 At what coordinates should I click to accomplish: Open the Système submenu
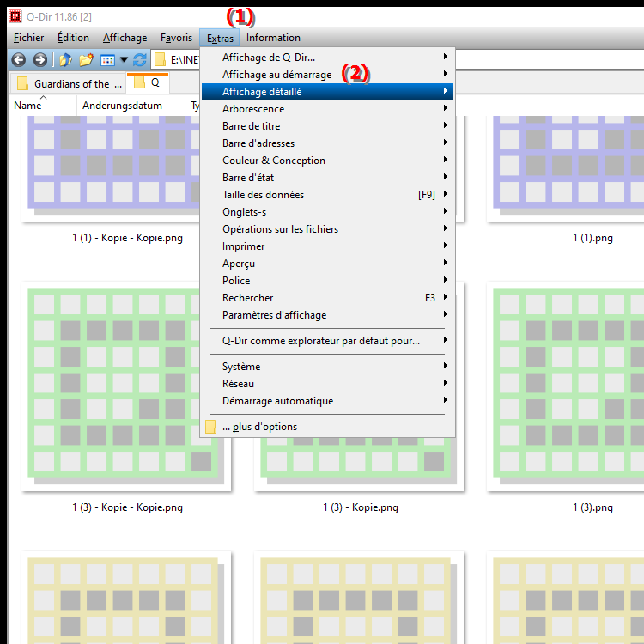(327, 367)
